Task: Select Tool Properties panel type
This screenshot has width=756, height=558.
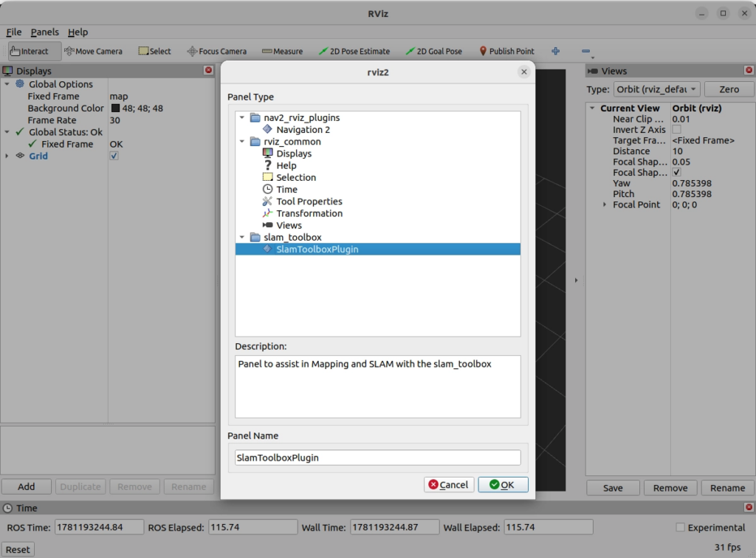Action: 309,201
